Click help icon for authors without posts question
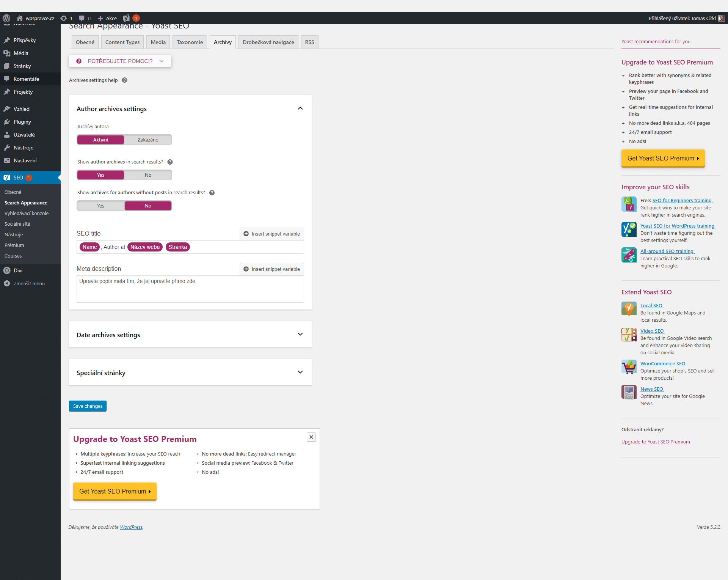Viewport: 728px width, 580px height. point(212,193)
